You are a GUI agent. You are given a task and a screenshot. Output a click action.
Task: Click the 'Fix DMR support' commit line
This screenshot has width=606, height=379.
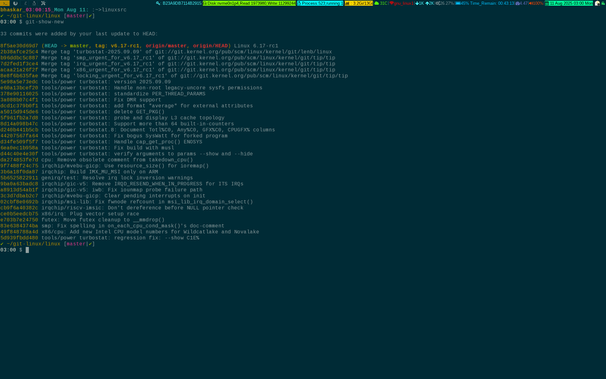coord(80,100)
